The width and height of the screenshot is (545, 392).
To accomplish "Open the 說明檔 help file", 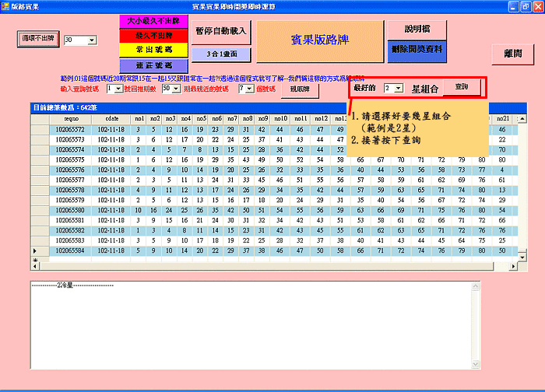I will [417, 29].
